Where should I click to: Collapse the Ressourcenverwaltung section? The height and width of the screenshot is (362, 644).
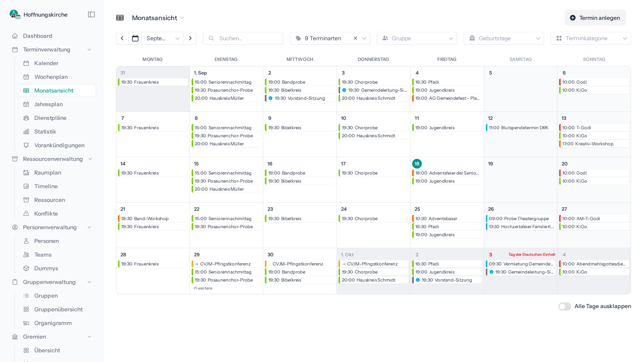coord(90,159)
